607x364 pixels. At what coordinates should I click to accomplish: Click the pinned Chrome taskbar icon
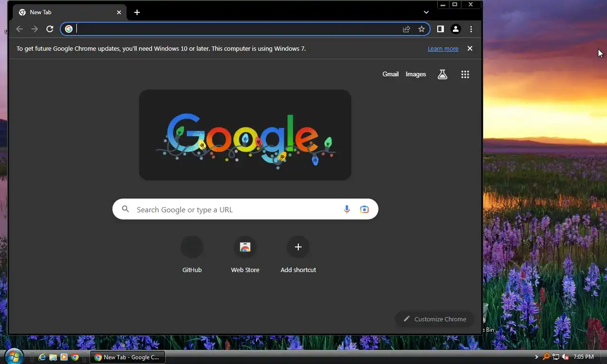point(75,357)
